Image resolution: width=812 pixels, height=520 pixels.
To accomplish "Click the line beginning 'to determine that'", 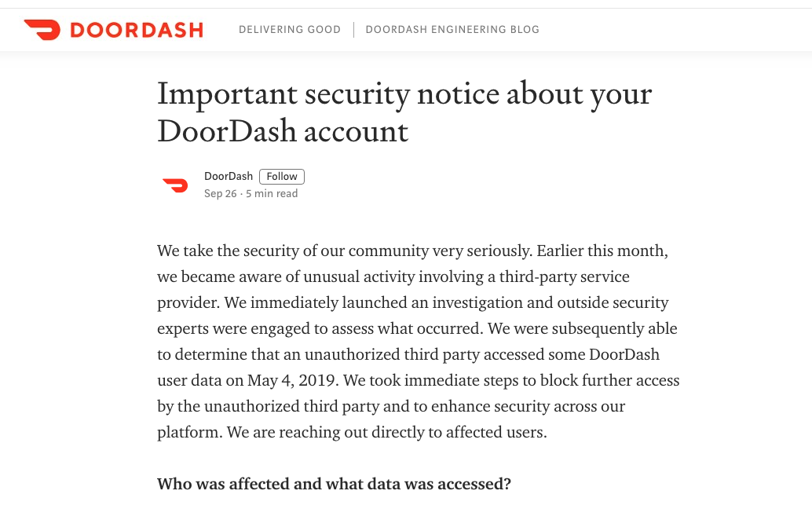I will point(408,354).
